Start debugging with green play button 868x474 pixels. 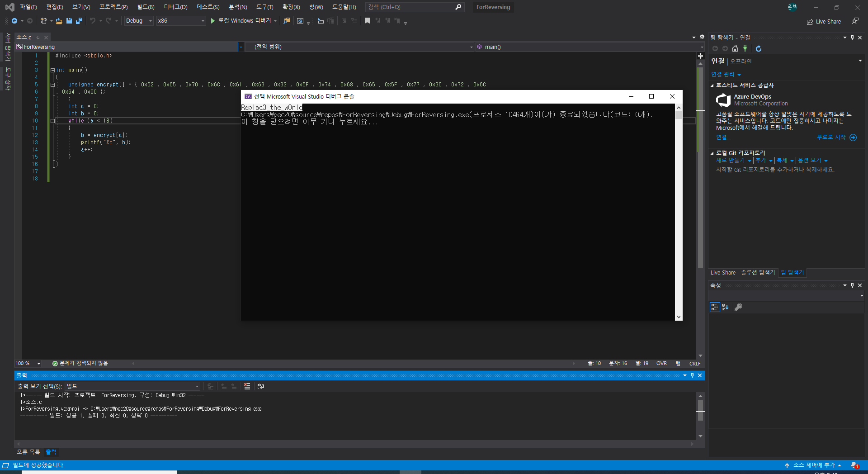212,21
